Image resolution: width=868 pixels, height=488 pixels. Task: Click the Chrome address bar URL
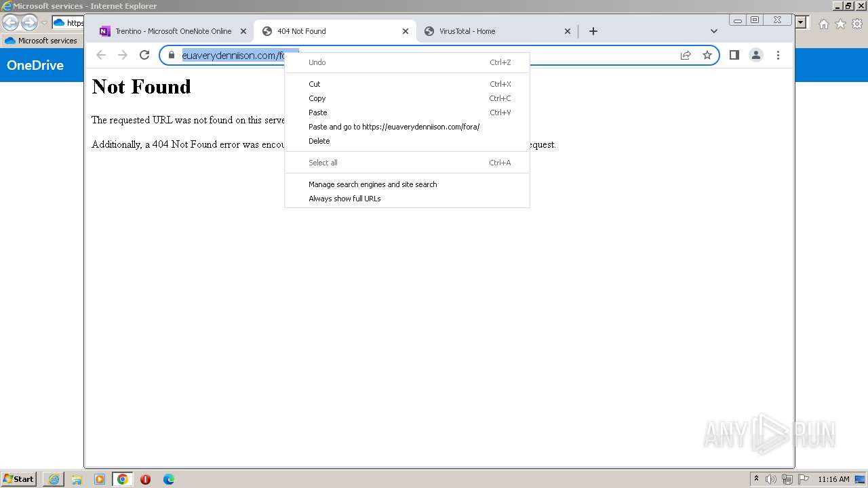[233, 56]
